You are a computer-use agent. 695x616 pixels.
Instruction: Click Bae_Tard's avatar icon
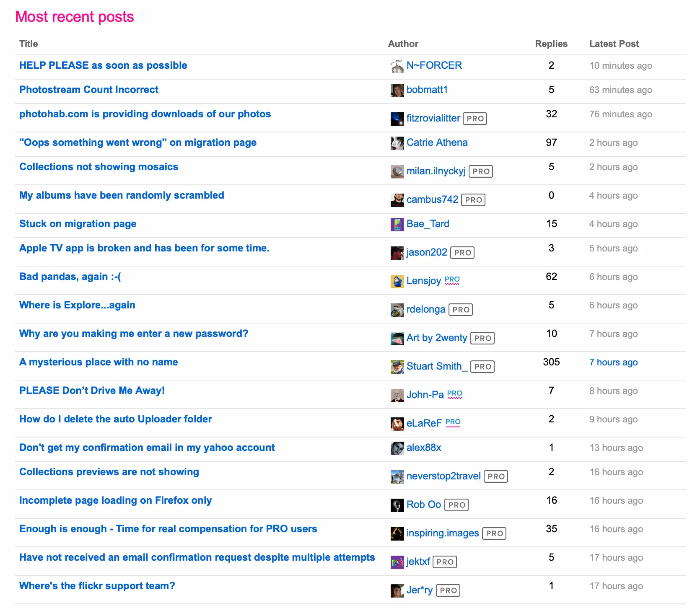click(397, 225)
